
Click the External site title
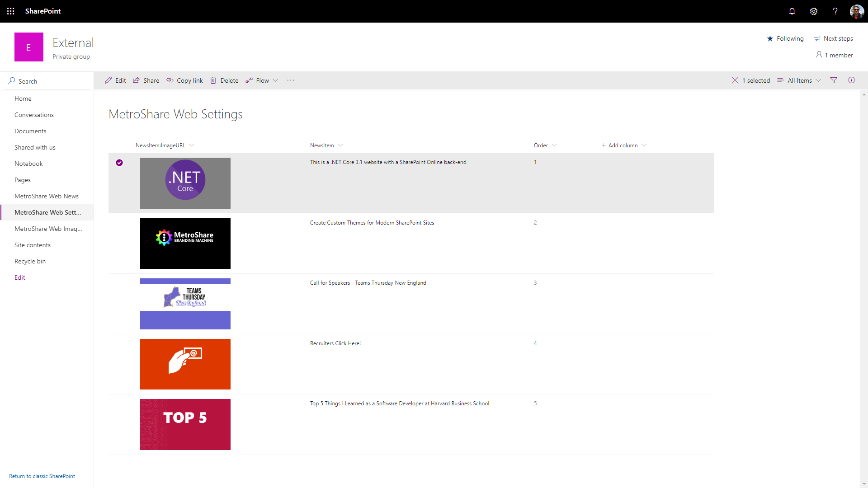[73, 42]
